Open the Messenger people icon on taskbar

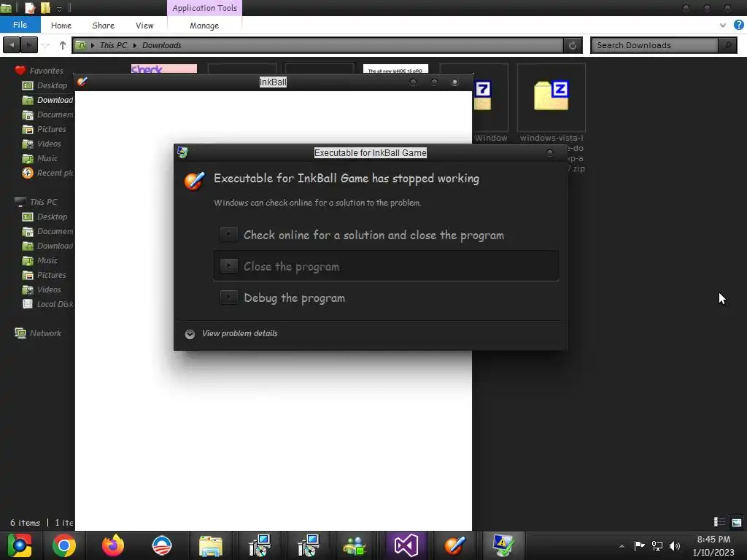[355, 545]
